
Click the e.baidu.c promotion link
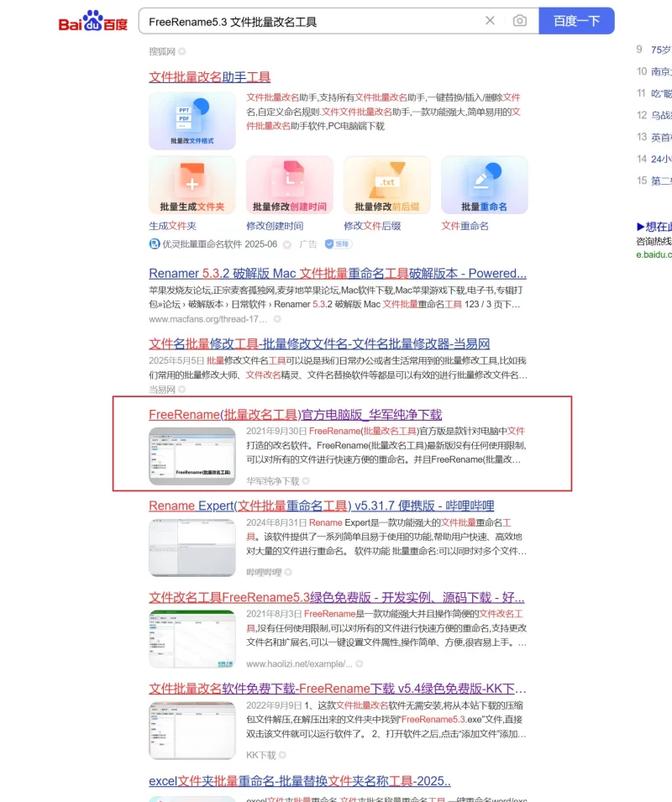point(654,254)
